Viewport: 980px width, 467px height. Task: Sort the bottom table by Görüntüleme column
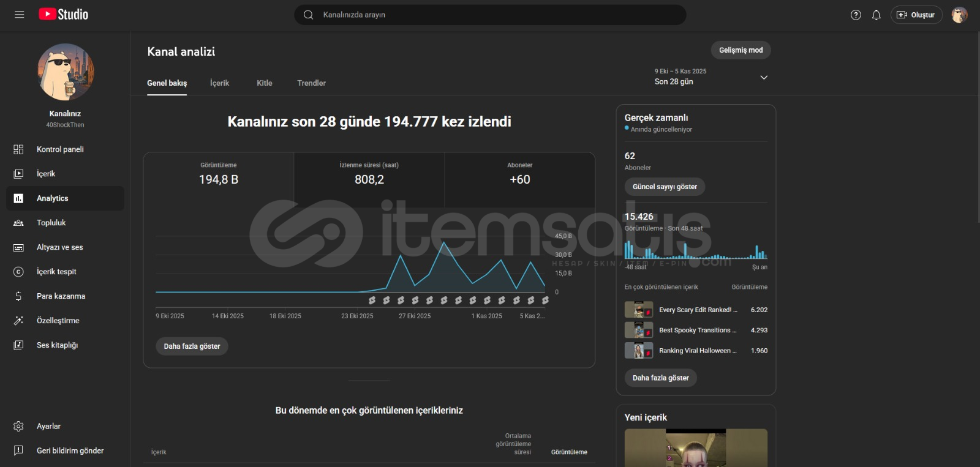(x=569, y=452)
